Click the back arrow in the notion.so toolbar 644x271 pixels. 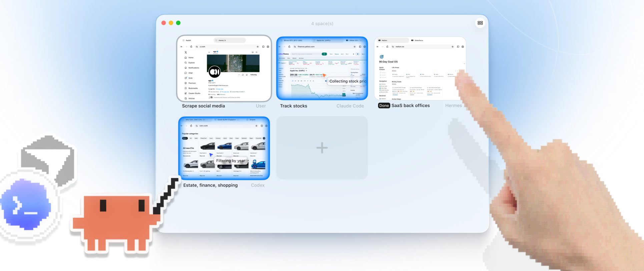(378, 47)
